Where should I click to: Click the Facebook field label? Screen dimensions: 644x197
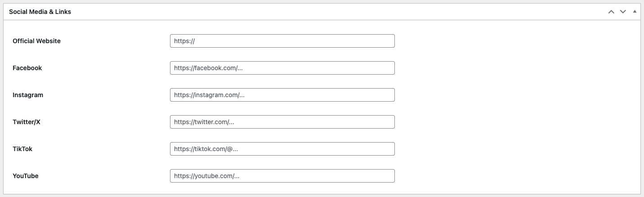(x=27, y=68)
